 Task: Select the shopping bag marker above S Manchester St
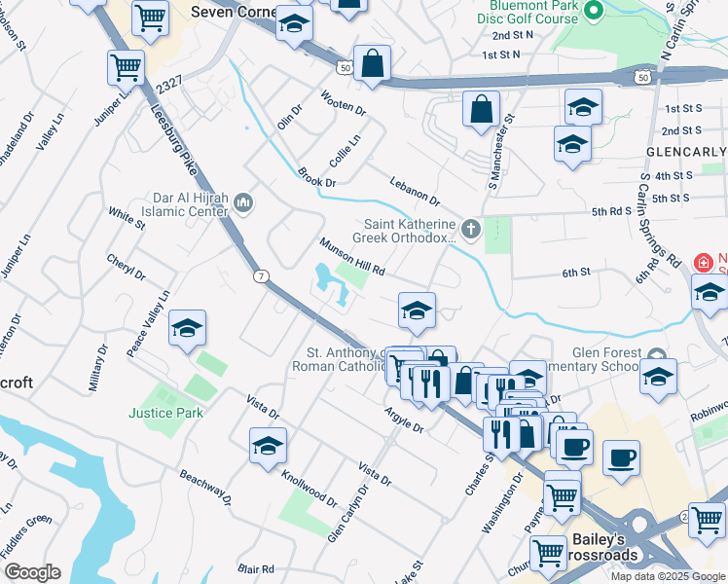tap(481, 110)
